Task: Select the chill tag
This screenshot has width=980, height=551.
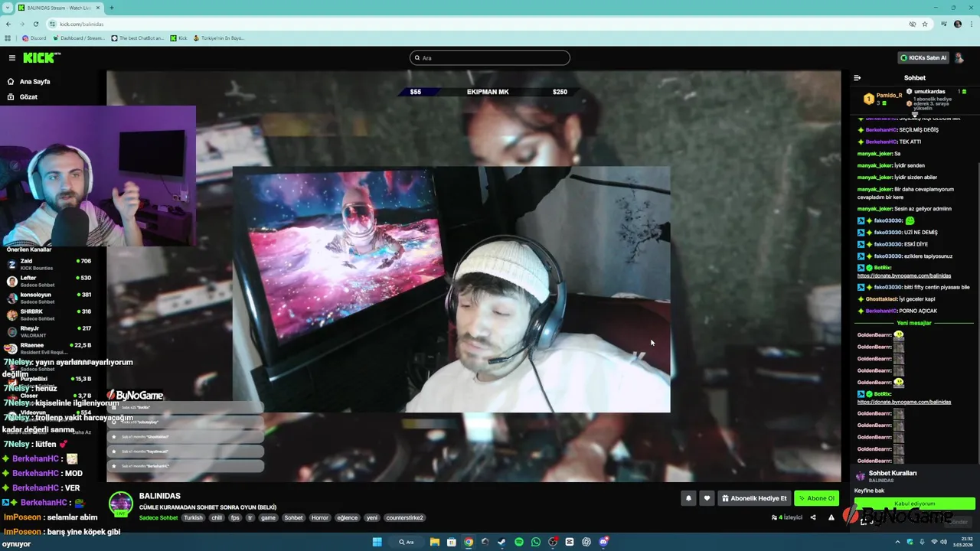Action: click(217, 517)
